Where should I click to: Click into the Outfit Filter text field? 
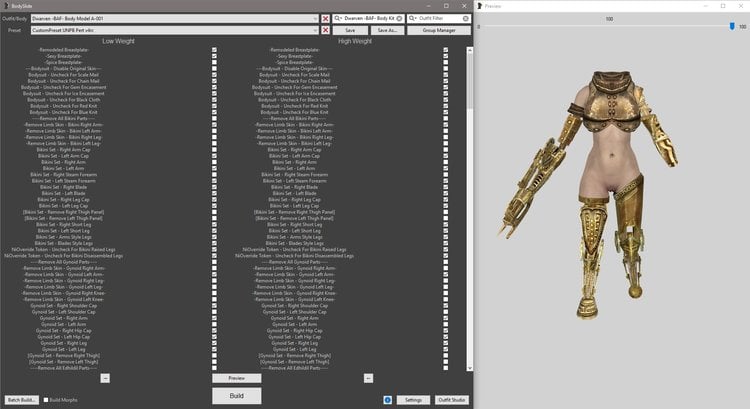(x=440, y=19)
